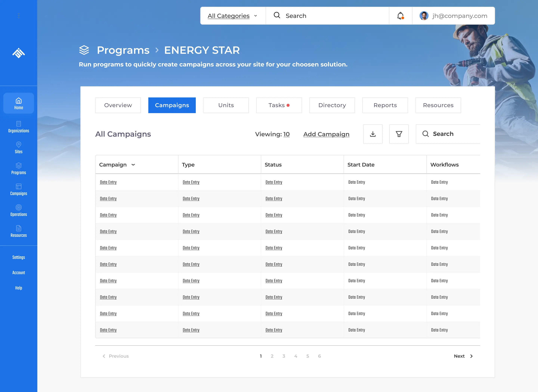Open the Reports tab
The height and width of the screenshot is (392, 538).
click(385, 105)
